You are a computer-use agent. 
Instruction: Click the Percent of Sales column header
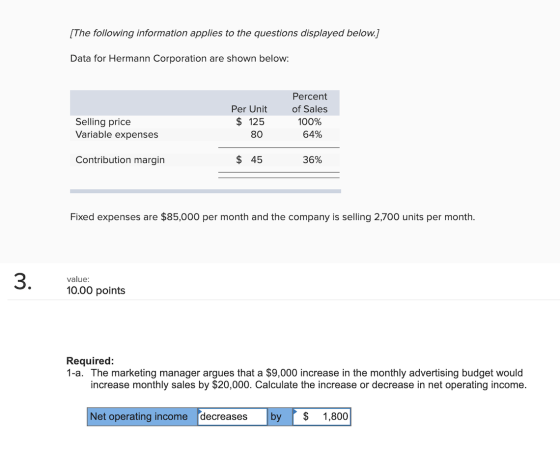click(309, 103)
